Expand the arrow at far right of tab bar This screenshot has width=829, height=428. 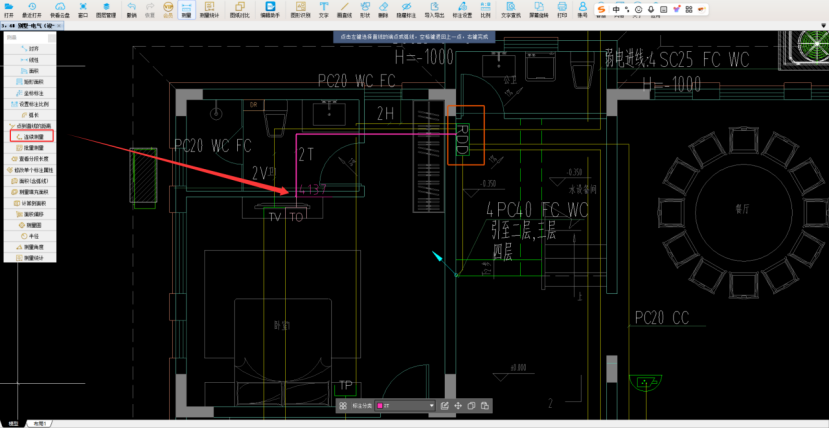pos(823,24)
